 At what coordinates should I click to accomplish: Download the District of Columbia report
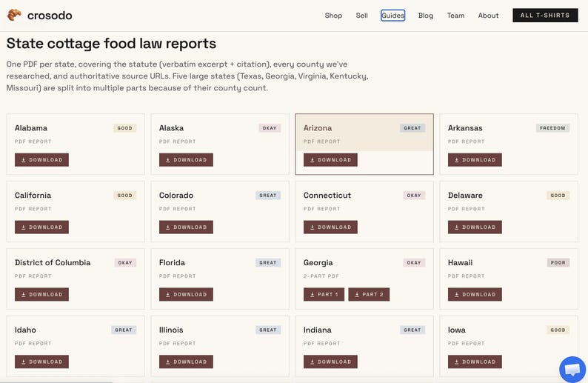tap(41, 294)
